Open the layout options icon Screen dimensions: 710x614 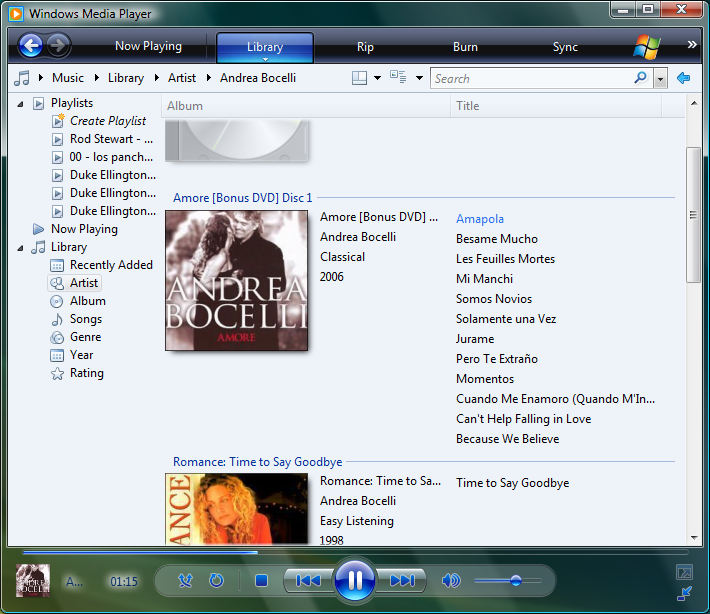(x=360, y=78)
